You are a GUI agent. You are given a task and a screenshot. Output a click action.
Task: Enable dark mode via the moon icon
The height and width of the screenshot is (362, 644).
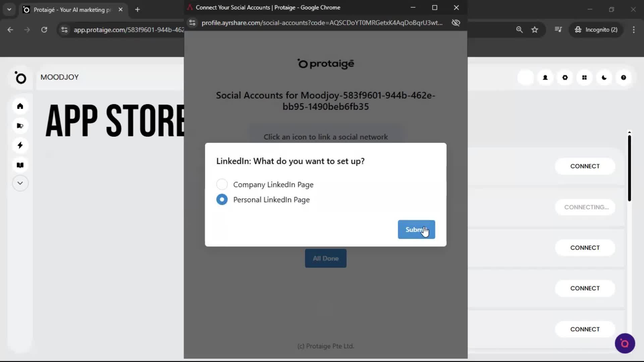coord(604,77)
